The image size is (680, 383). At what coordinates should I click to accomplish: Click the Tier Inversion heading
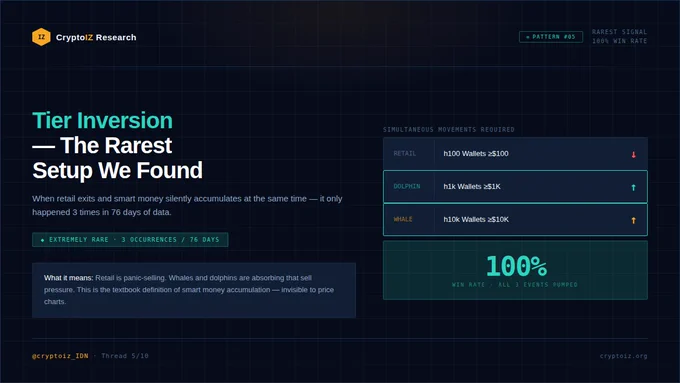(x=102, y=120)
